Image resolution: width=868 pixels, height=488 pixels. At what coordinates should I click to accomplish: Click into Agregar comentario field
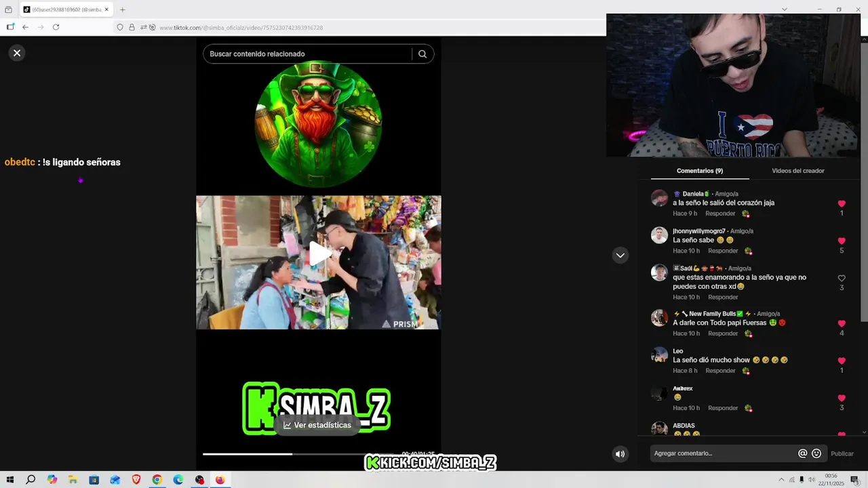click(722, 453)
